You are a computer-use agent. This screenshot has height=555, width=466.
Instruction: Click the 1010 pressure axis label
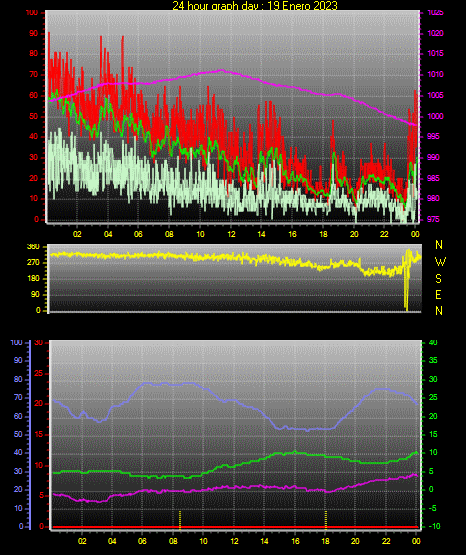(x=435, y=74)
